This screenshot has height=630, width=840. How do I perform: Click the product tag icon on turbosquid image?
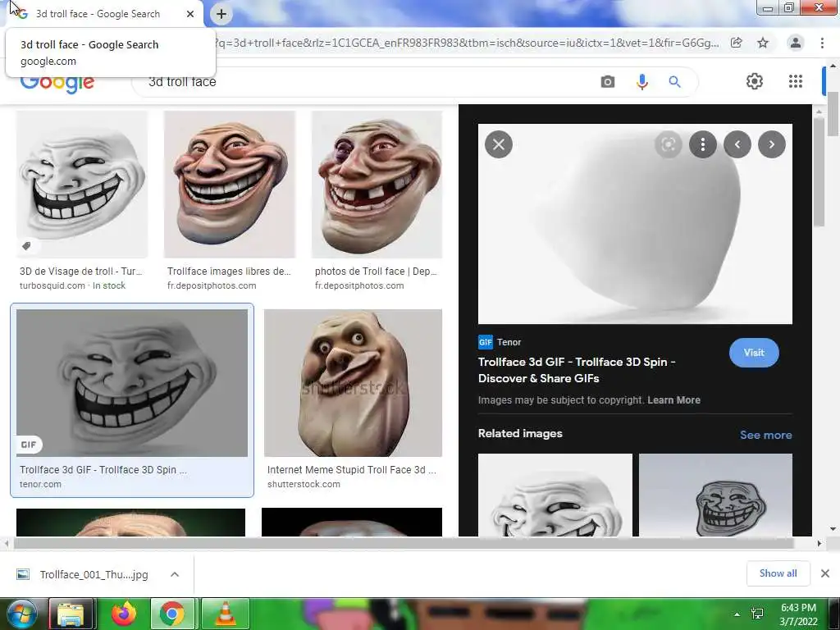[x=26, y=246]
